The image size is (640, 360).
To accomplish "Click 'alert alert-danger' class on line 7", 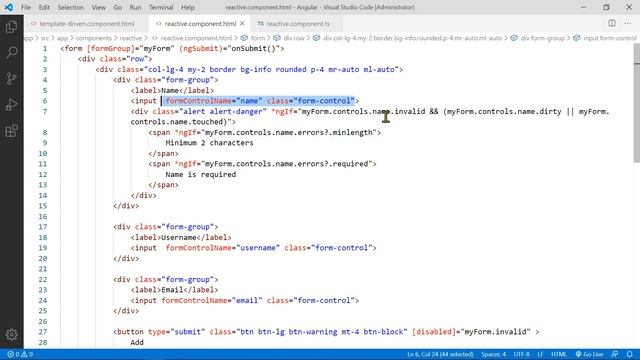I will click(222, 111).
